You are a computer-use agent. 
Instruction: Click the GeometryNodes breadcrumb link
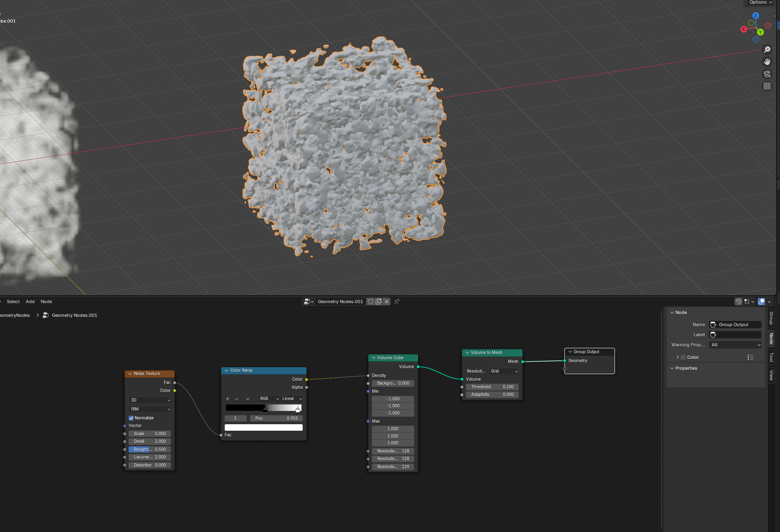15,315
